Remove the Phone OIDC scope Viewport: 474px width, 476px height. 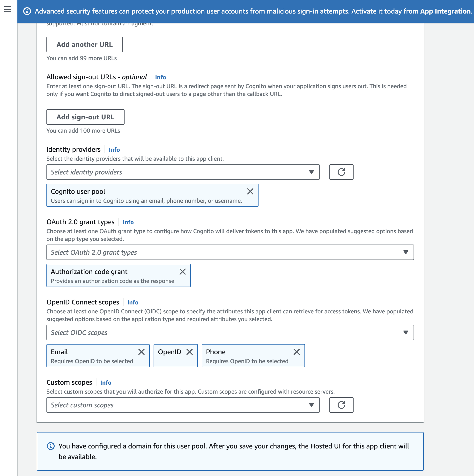[x=297, y=352]
